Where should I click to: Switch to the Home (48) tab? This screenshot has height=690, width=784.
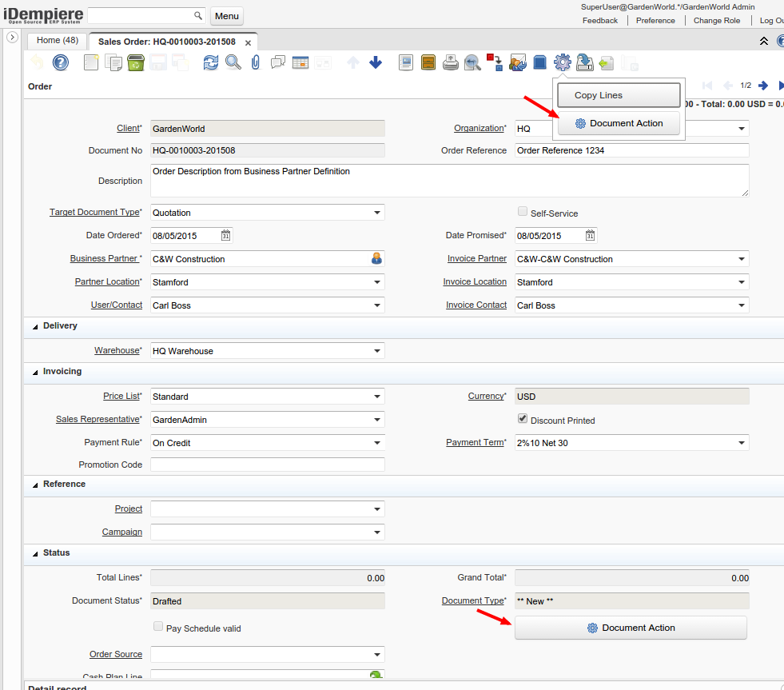coord(58,41)
